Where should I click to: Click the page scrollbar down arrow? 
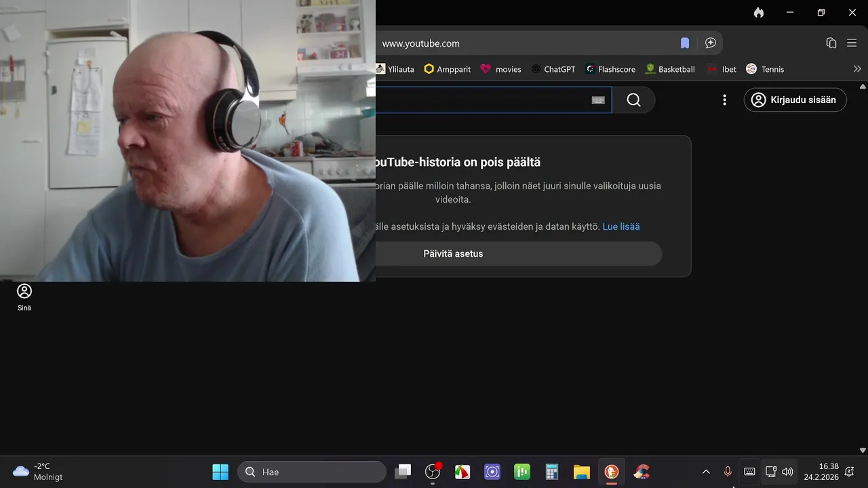pyautogui.click(x=863, y=450)
